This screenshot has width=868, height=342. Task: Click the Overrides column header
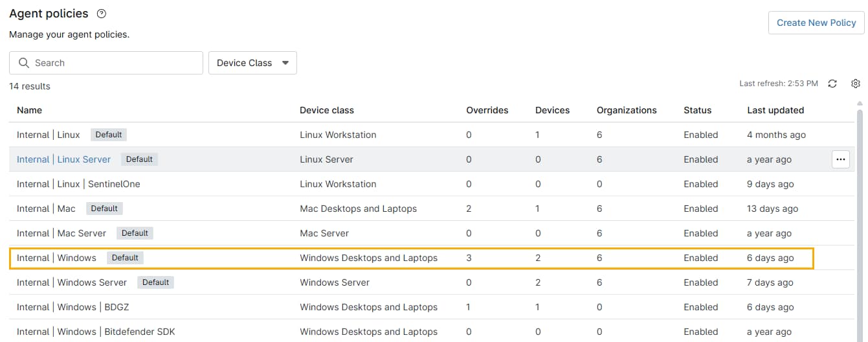[487, 110]
